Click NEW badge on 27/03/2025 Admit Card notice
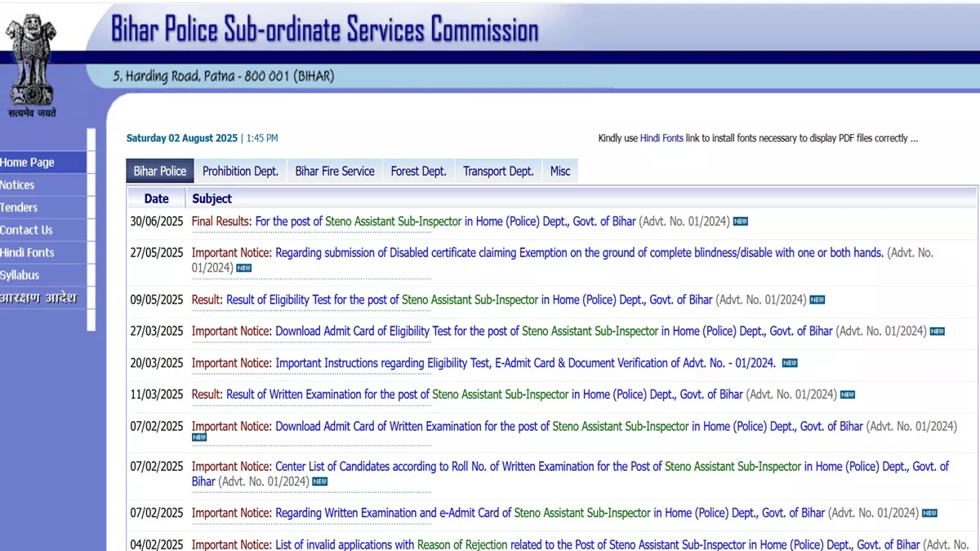This screenshot has height=551, width=980. tap(938, 331)
